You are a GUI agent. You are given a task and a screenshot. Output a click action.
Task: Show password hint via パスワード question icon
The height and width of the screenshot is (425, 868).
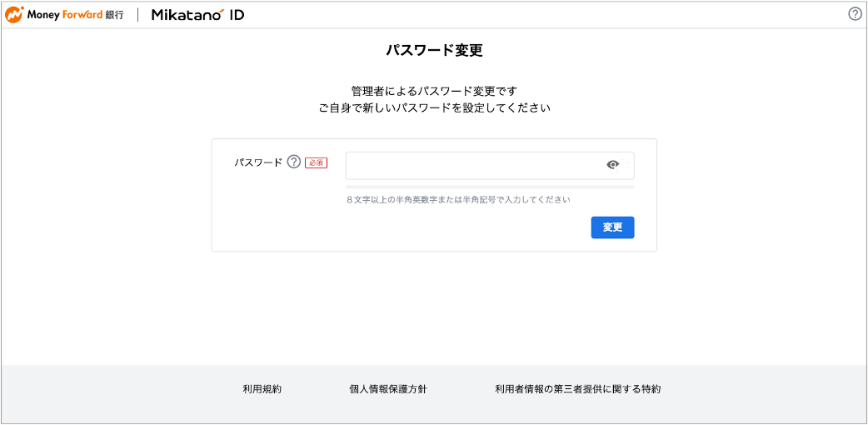294,162
